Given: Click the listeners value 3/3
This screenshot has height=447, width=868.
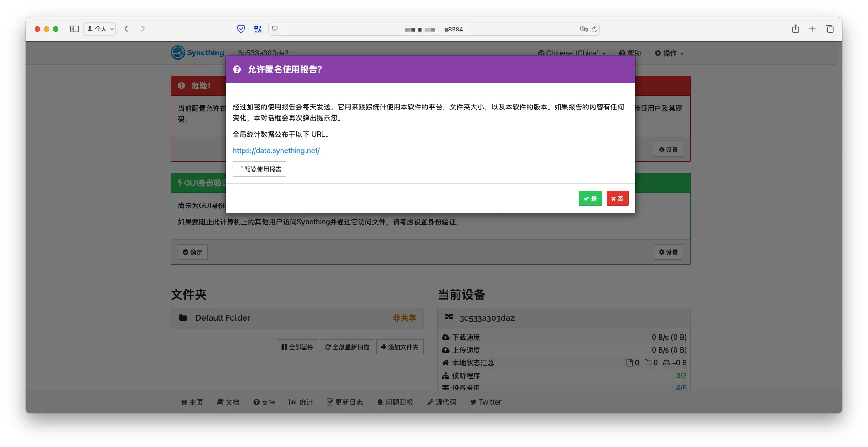Looking at the screenshot, I should pyautogui.click(x=681, y=375).
